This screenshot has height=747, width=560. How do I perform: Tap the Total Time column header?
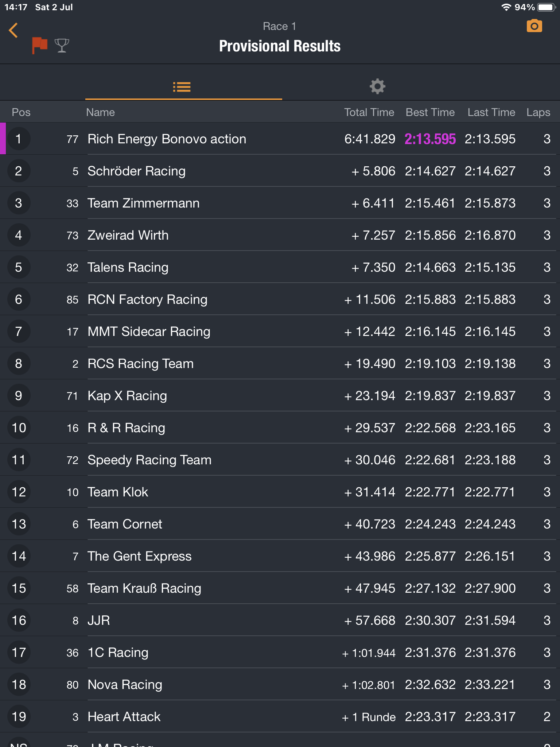369,112
